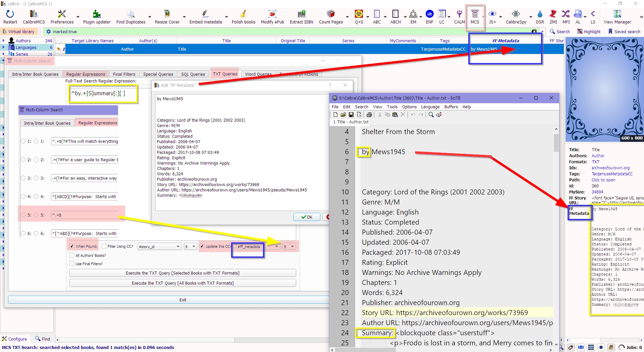The height and width of the screenshot is (352, 644).
Task: Click the Save icon in SciTE toolbar
Action: pos(351,115)
